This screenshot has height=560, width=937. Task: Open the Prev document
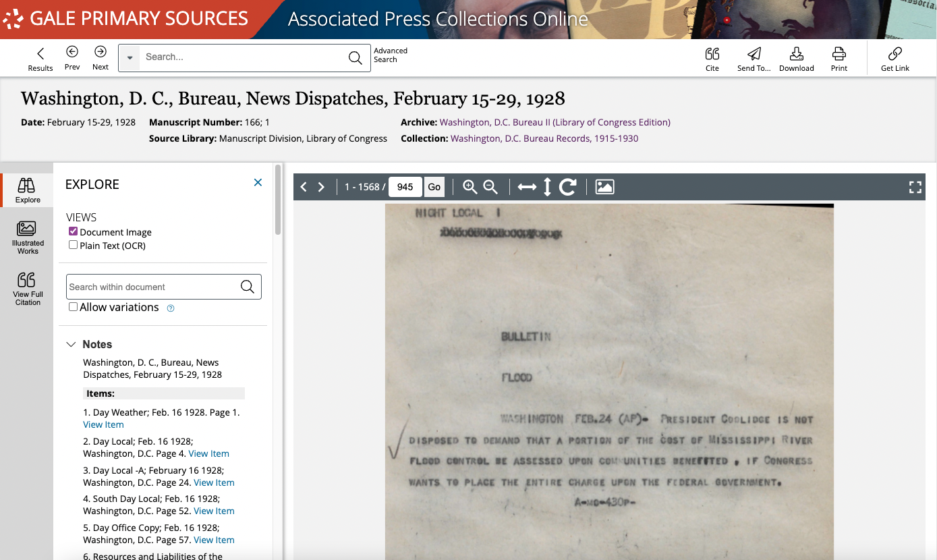(72, 58)
